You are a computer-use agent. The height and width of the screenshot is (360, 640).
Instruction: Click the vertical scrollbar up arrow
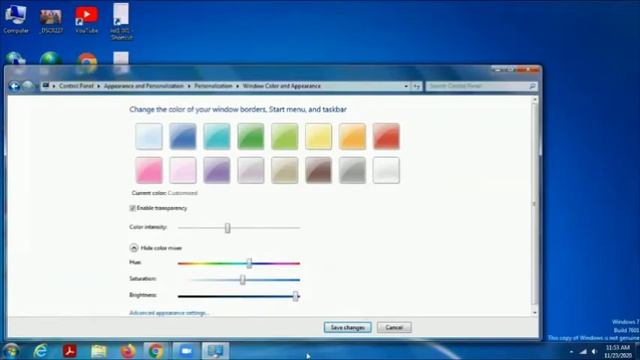click(x=535, y=99)
